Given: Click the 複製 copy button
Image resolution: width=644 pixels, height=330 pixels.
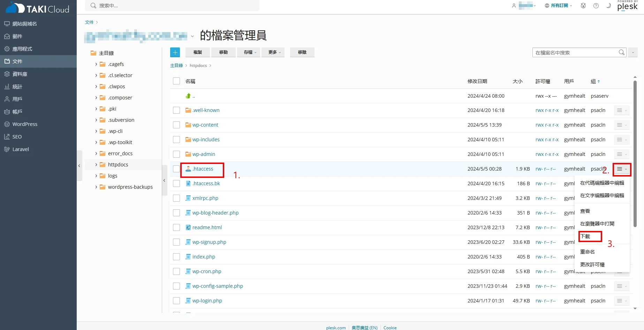Looking at the screenshot, I should click(x=198, y=52).
